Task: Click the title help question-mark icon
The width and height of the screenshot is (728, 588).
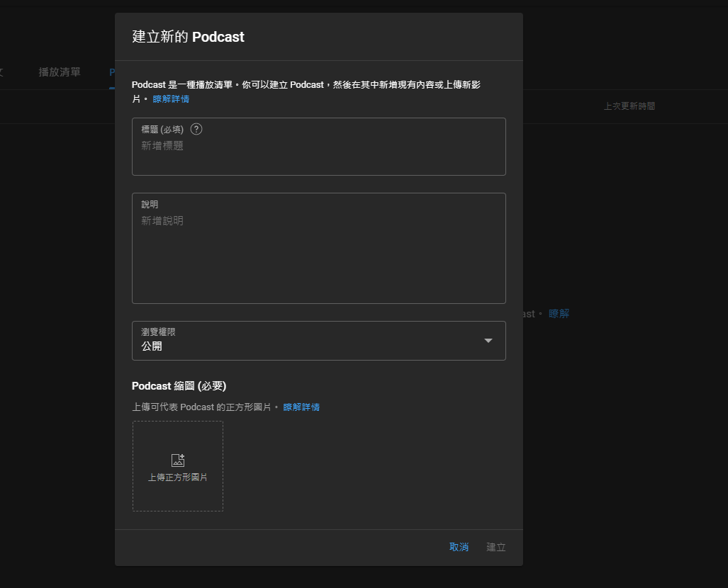Action: [x=196, y=129]
